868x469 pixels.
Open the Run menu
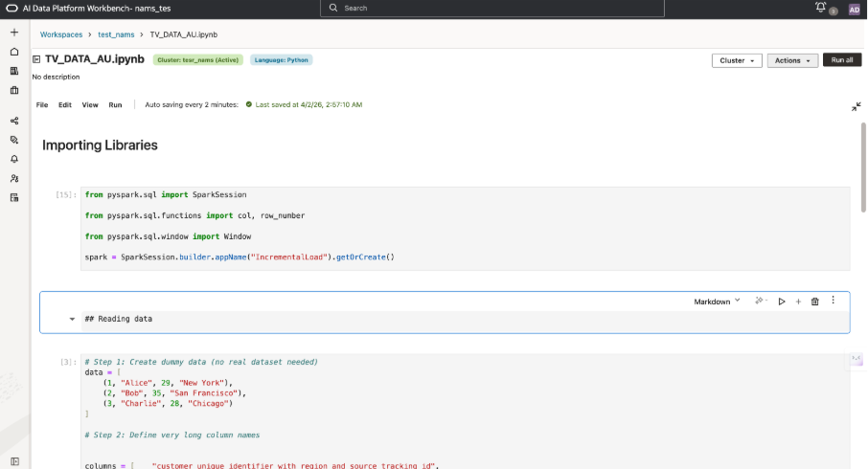[115, 104]
